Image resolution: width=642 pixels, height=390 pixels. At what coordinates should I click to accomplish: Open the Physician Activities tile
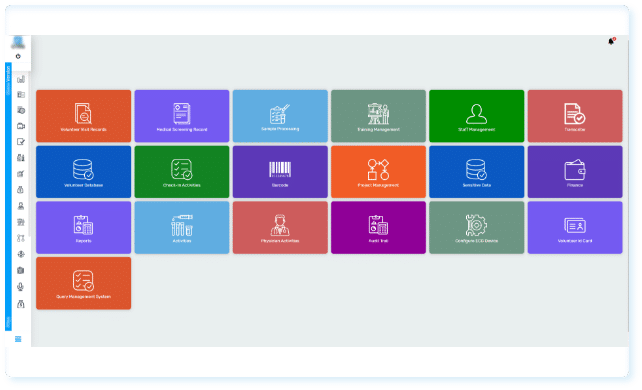click(280, 228)
